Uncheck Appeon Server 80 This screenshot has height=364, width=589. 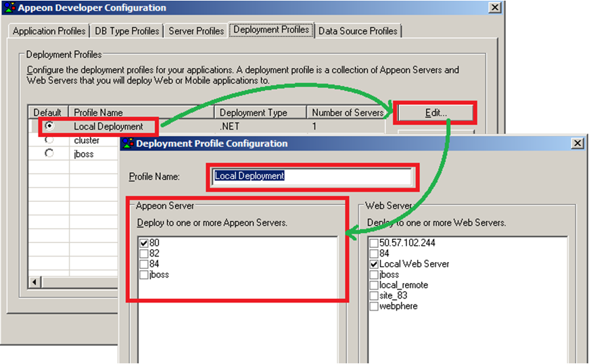click(144, 243)
